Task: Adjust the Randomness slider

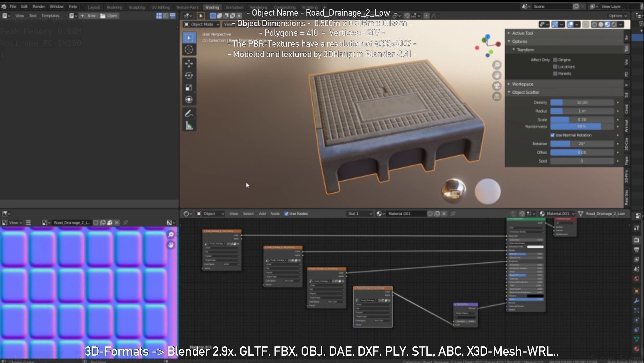Action: click(582, 127)
